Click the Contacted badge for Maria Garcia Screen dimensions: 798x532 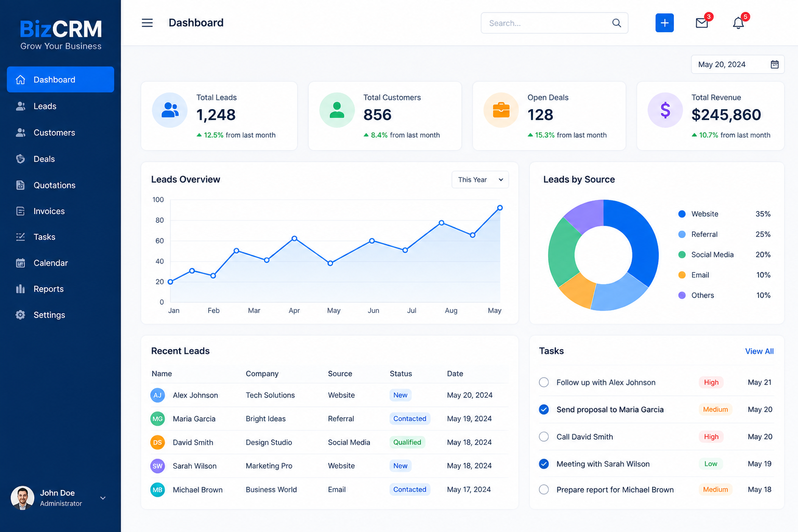[409, 419]
